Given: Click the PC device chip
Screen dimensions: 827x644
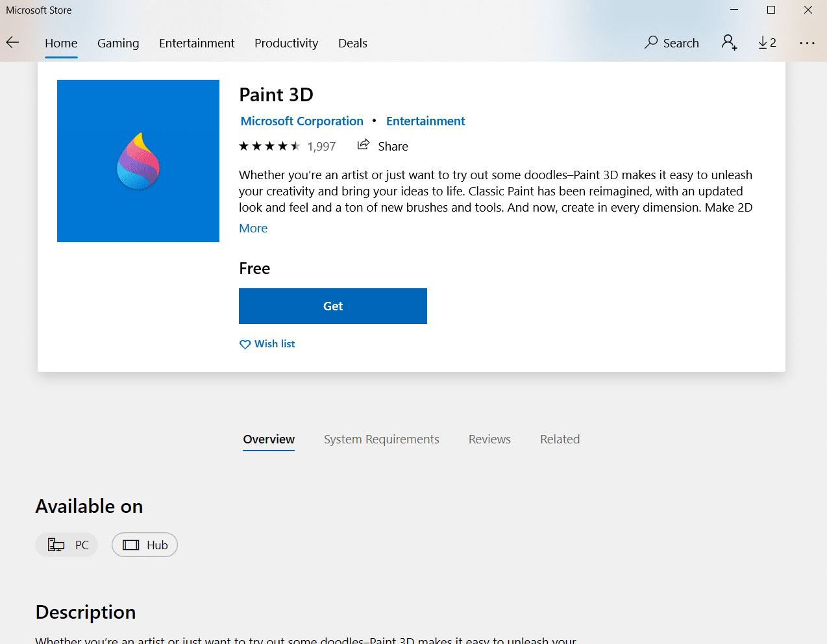Looking at the screenshot, I should click(67, 545).
